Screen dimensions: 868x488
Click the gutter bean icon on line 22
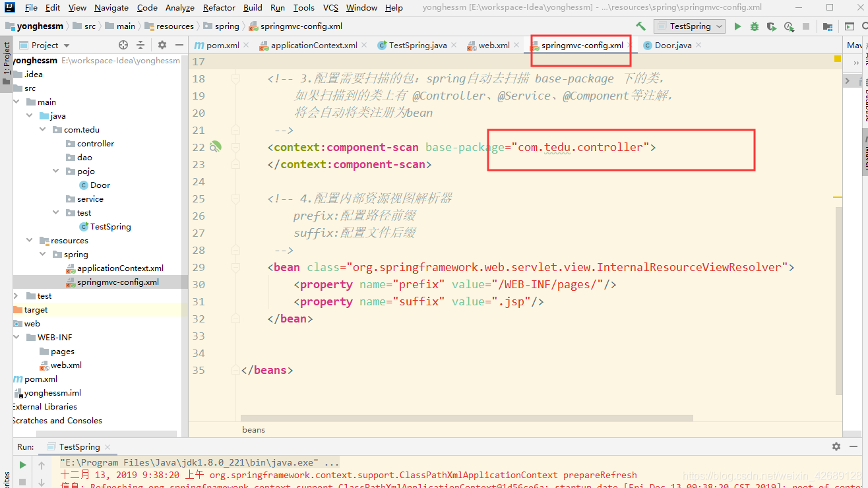coord(215,146)
